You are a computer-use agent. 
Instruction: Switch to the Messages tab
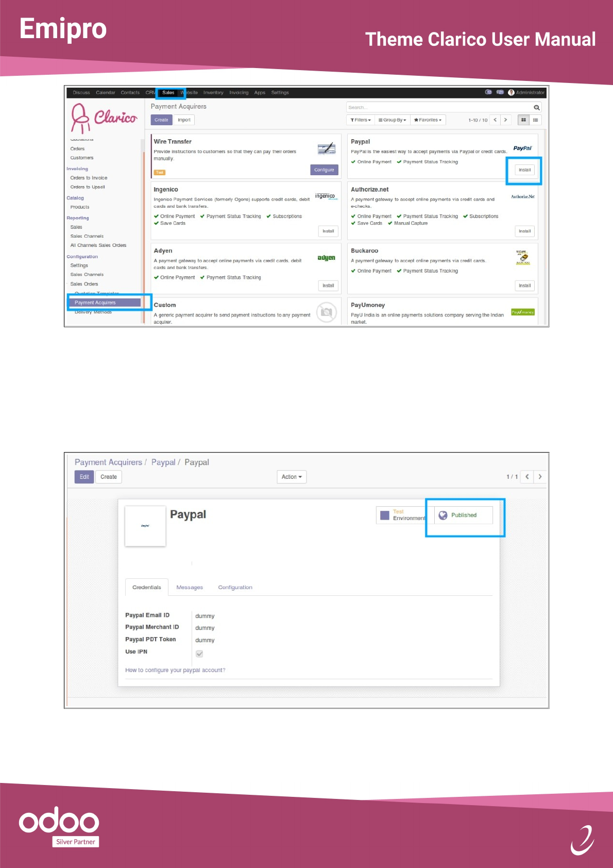point(190,588)
